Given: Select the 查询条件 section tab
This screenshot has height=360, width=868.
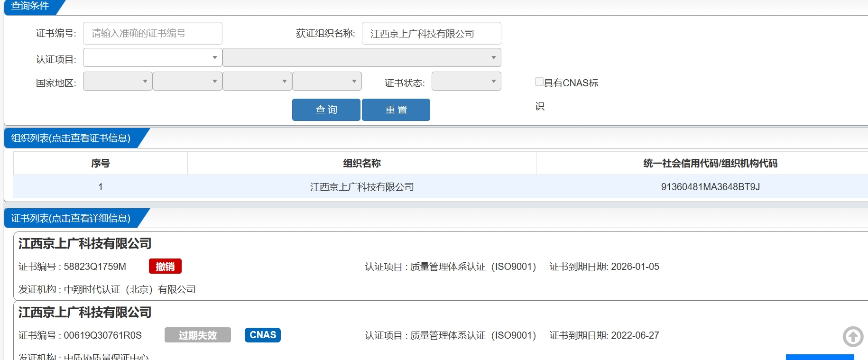Looking at the screenshot, I should (30, 6).
